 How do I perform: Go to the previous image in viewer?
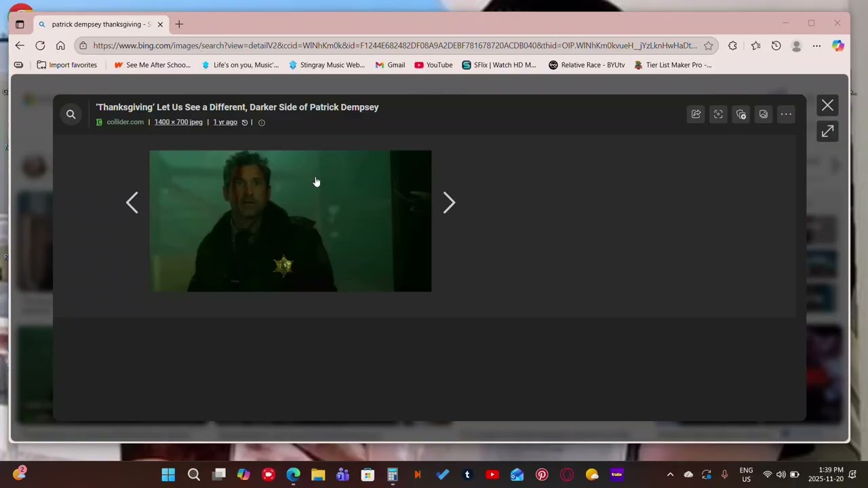pyautogui.click(x=132, y=203)
